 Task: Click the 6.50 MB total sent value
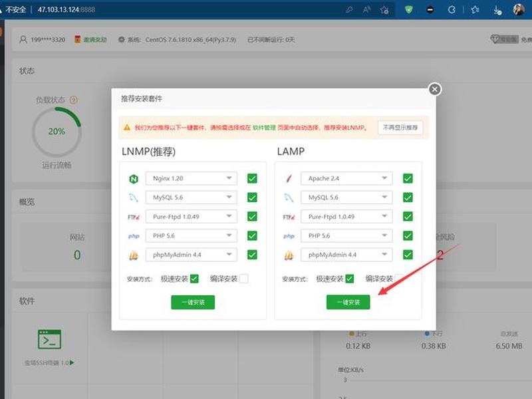click(509, 346)
